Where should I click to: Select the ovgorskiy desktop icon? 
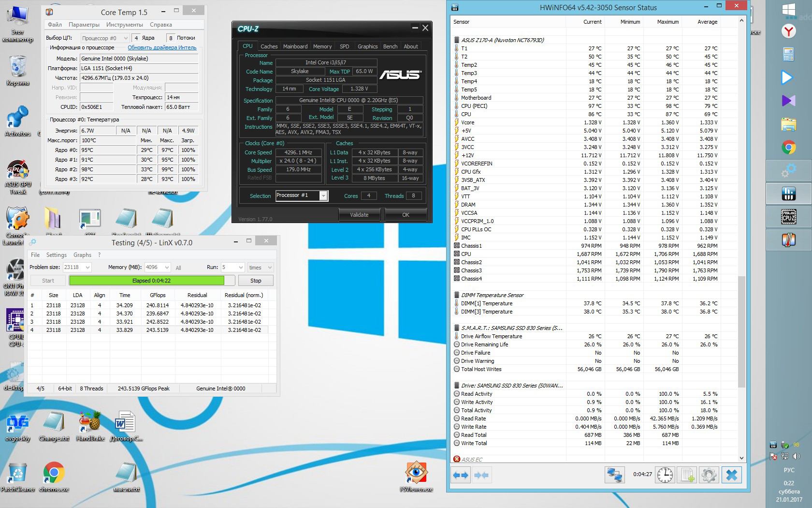[x=18, y=426]
